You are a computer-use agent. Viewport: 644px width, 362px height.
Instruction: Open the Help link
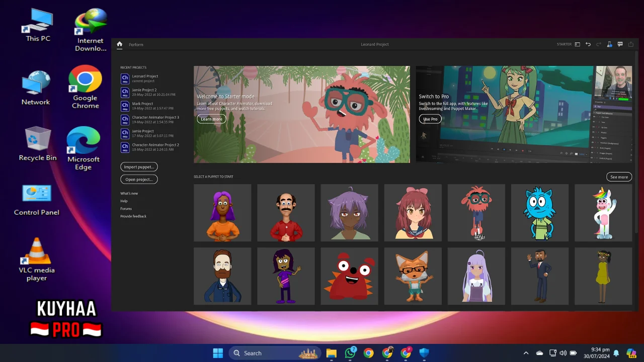(x=124, y=201)
